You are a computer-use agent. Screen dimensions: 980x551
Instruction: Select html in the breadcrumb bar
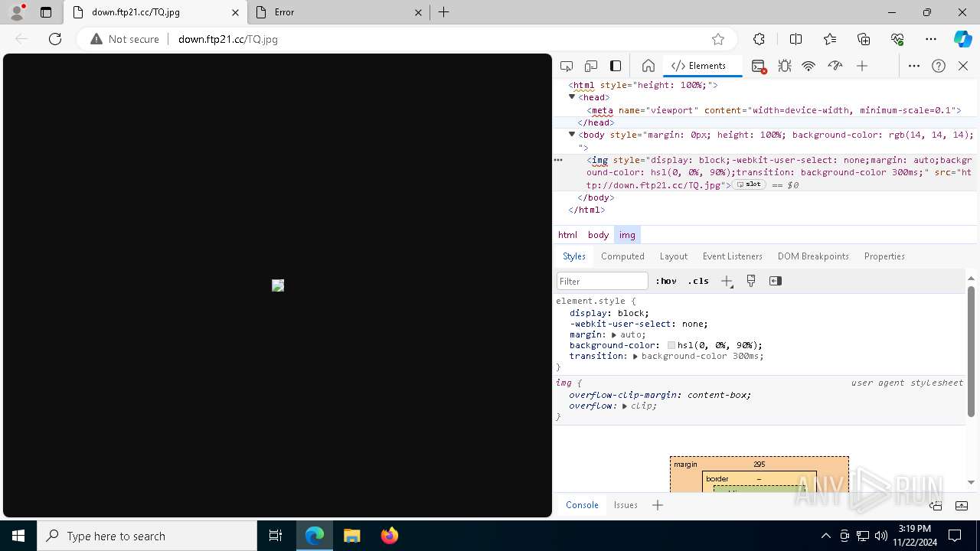[x=567, y=235]
